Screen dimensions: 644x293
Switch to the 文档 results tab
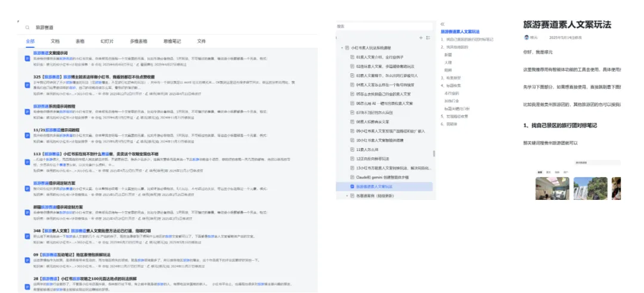[x=55, y=41]
